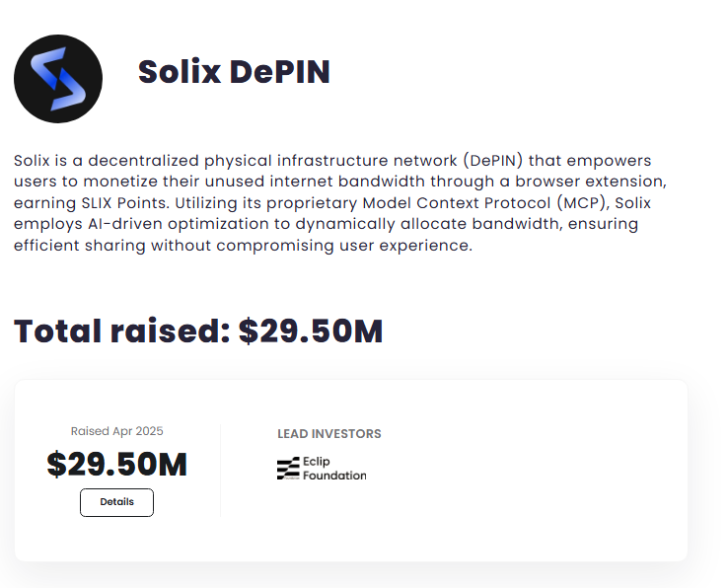
Task: Select the Eclip Foundation investor name
Action: [x=334, y=469]
